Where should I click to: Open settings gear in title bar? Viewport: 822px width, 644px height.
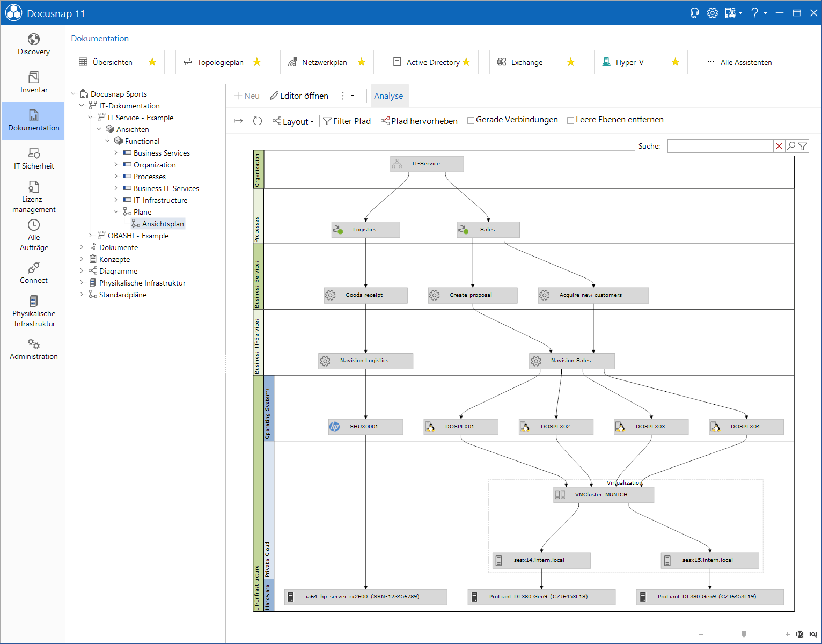coord(712,13)
